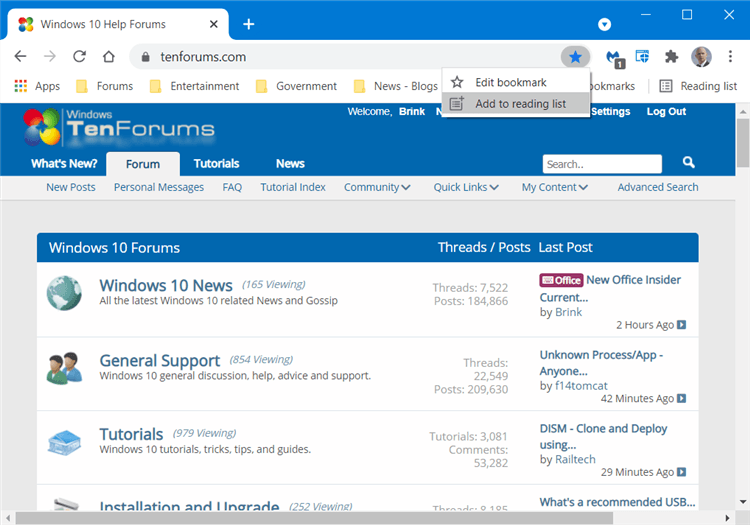Viewport: 750px width, 525px height.
Task: Open the Malwarebytes extension icon
Action: coord(614,58)
